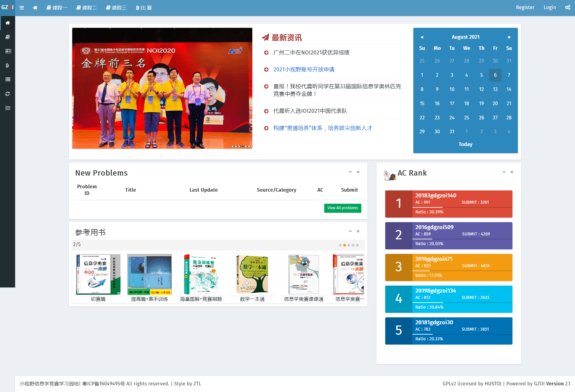Open news 广州二中在NOI2021获优异成绩
This screenshot has height=392, width=575.
click(311, 53)
